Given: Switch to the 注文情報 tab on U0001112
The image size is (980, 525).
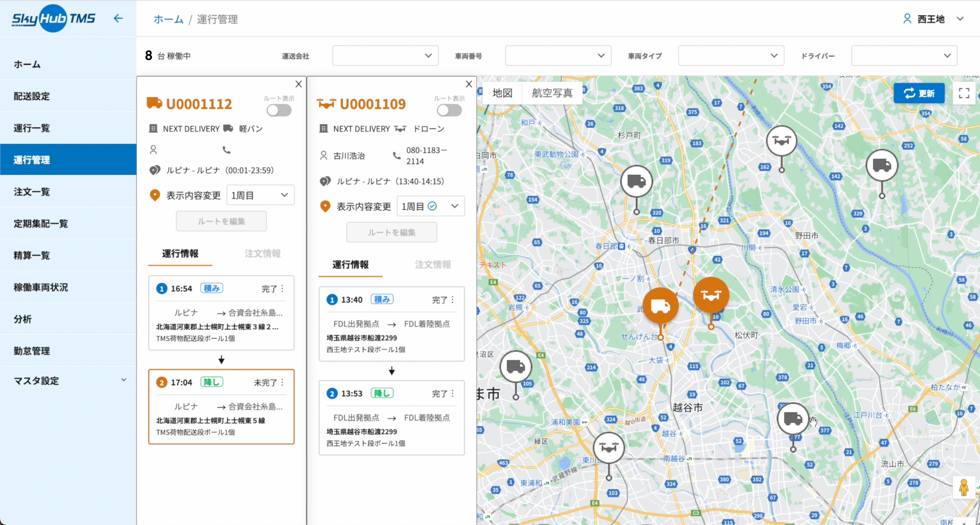Looking at the screenshot, I should click(x=262, y=253).
